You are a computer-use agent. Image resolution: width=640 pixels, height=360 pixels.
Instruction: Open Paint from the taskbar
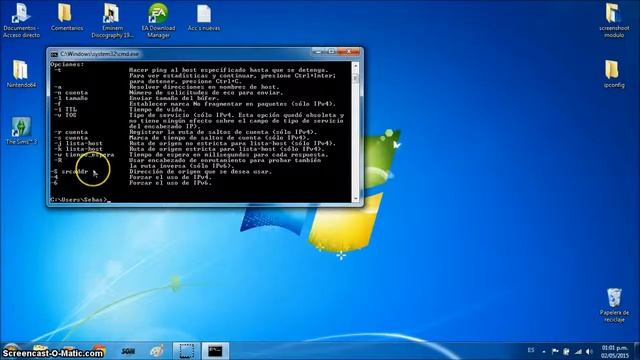(x=157, y=351)
